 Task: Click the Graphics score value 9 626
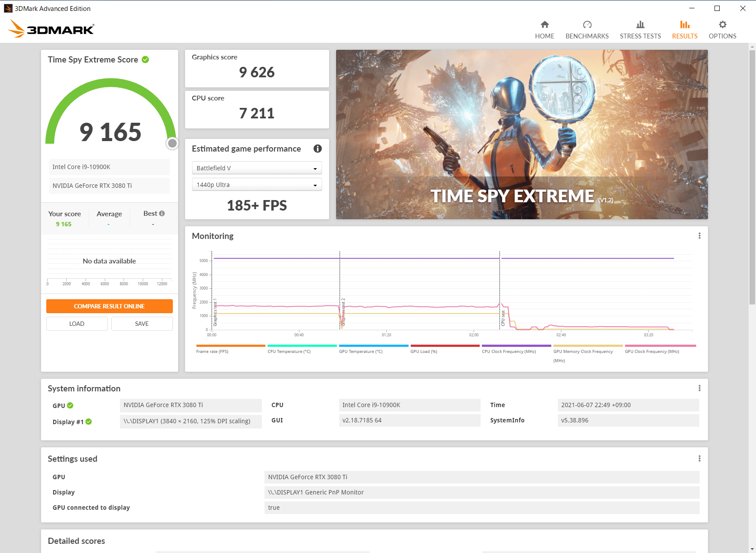click(257, 72)
